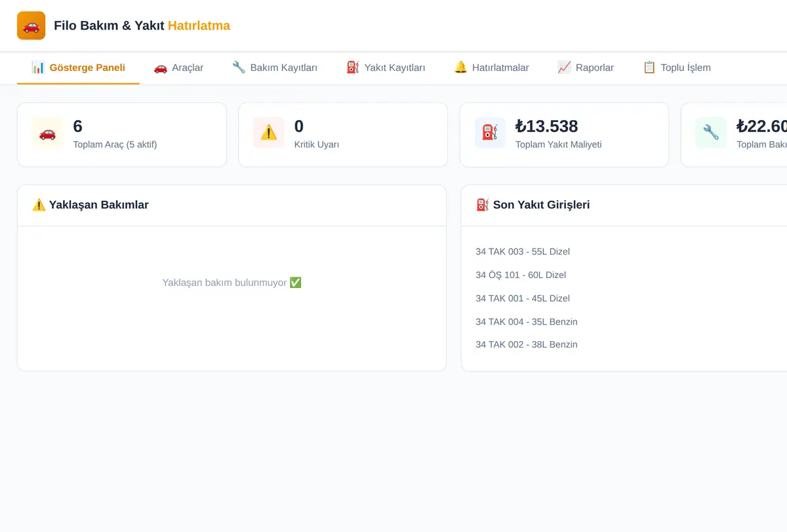Screen dimensions: 787x532
Task: Switch to the Araçlar tab
Action: (178, 68)
